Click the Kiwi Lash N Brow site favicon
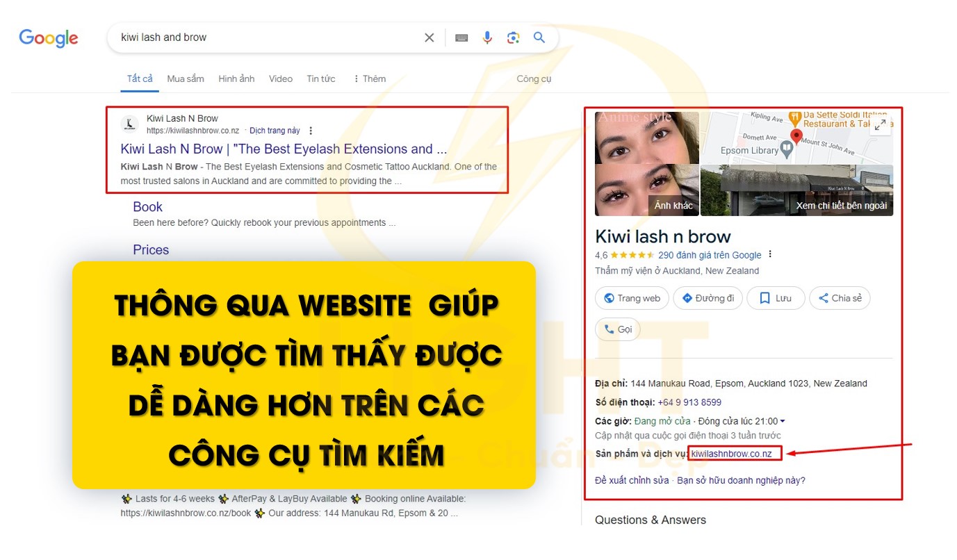The height and width of the screenshot is (560, 957). [x=129, y=124]
